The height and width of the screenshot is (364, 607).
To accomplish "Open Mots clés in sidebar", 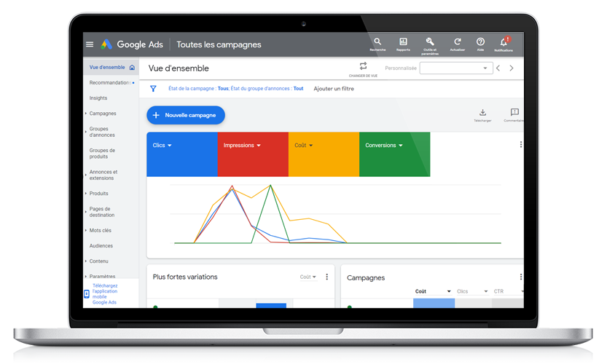I will coord(101,231).
